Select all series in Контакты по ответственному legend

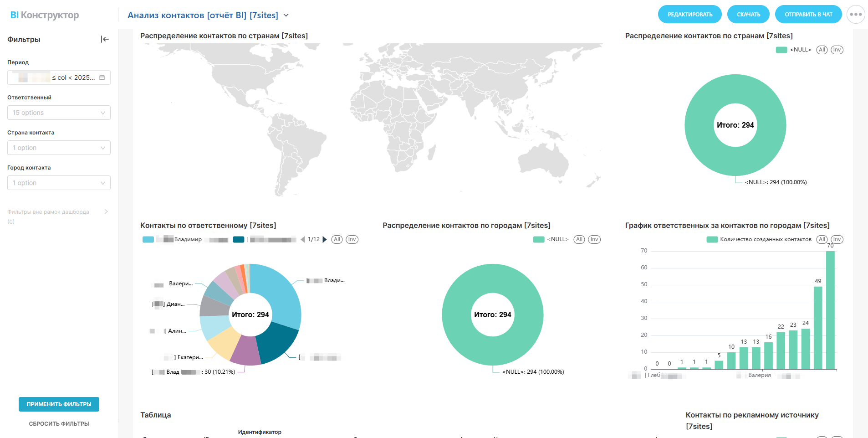(337, 239)
